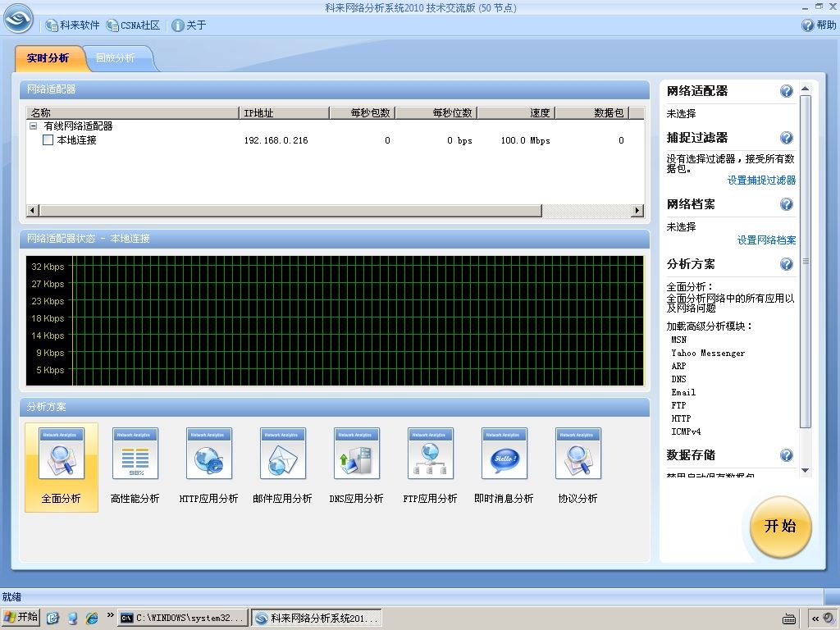
Task: Click the MSN module entry
Action: [678, 340]
